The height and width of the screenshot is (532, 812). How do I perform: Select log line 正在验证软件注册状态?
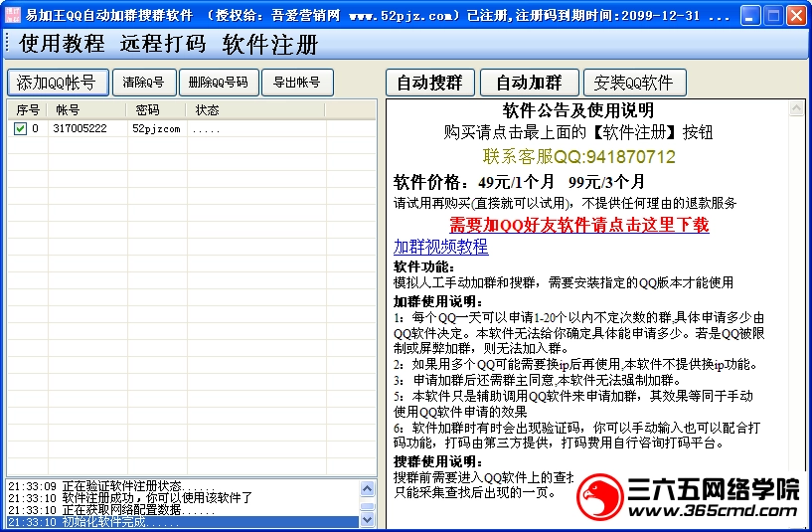point(183,486)
